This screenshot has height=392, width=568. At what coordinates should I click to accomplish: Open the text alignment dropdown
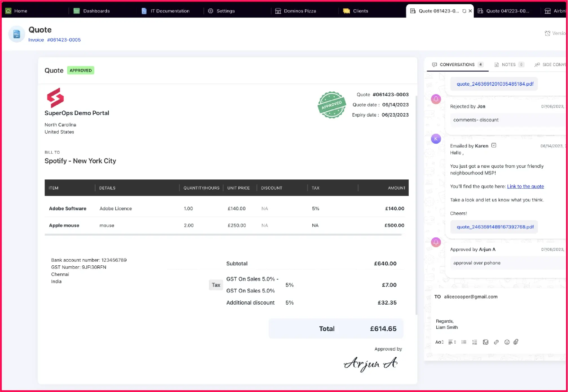[x=452, y=342]
